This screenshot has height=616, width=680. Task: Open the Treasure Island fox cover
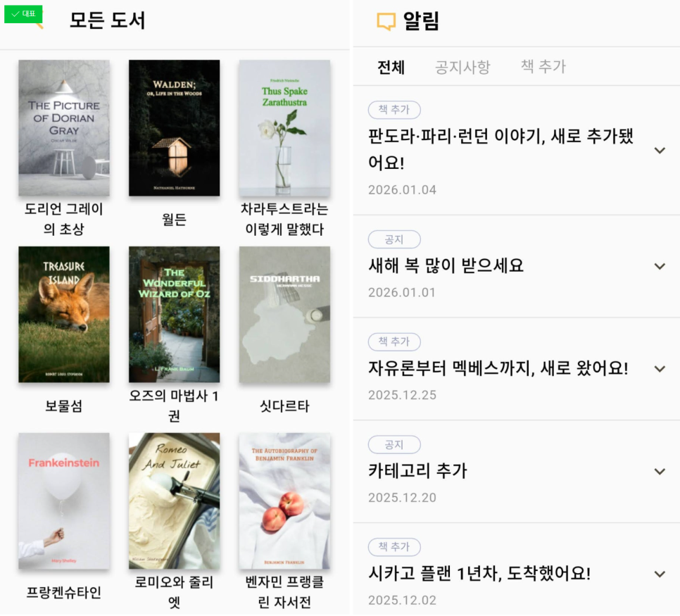tap(64, 315)
